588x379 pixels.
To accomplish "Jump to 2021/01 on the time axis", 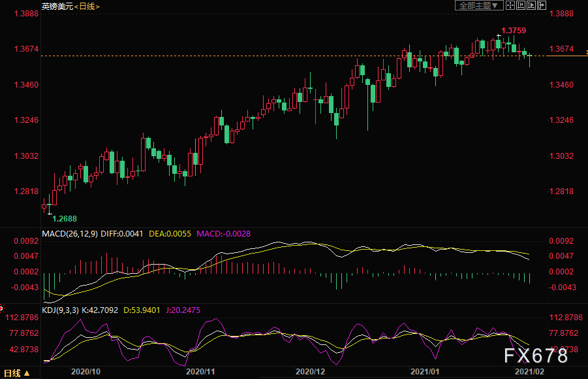I will click(x=424, y=372).
